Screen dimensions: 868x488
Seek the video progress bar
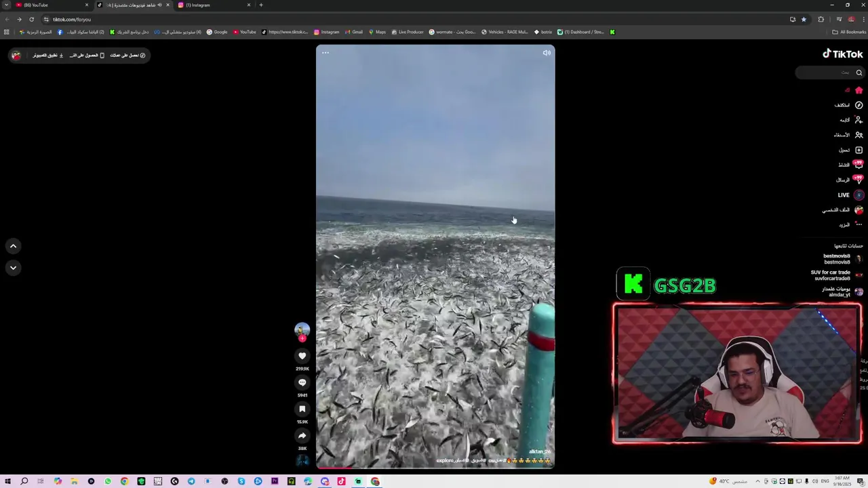(x=435, y=468)
